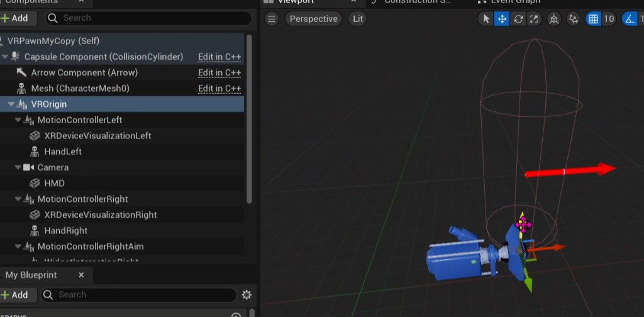
Task: Choose the Scale transform tool
Action: coord(533,19)
